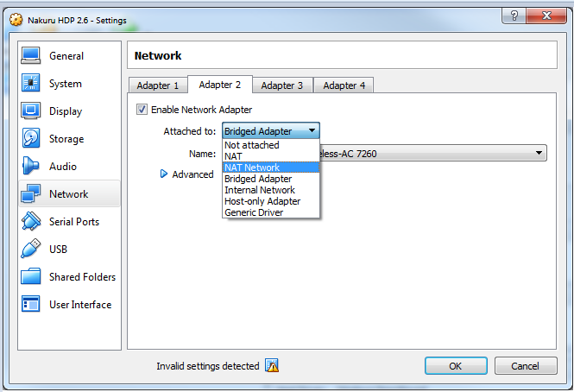Uncheck Enable Network Adapter
574x392 pixels.
(142, 109)
